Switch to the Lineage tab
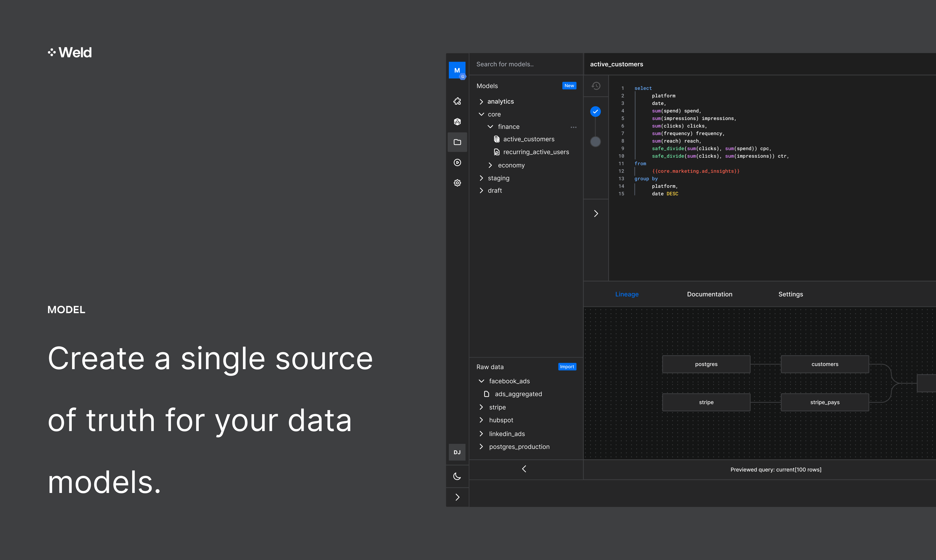 pyautogui.click(x=626, y=294)
